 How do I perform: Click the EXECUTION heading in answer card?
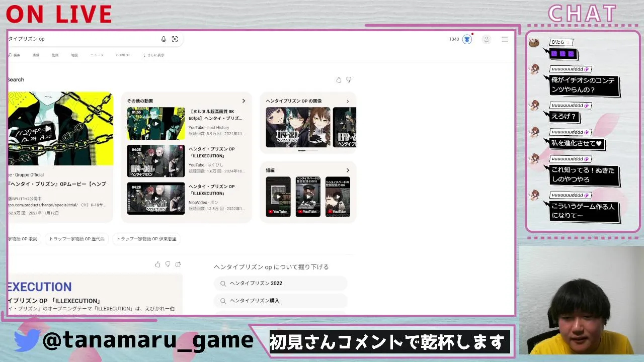coord(40,287)
